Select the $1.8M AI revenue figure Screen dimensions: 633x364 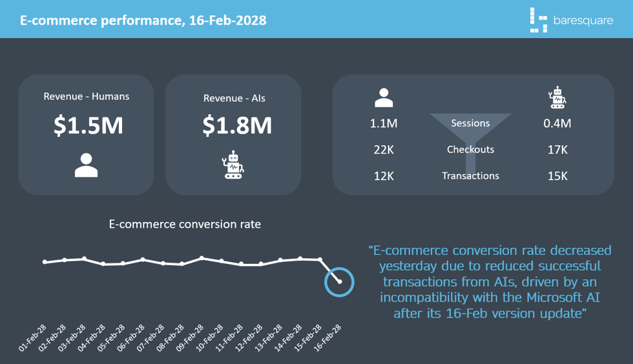click(x=236, y=125)
